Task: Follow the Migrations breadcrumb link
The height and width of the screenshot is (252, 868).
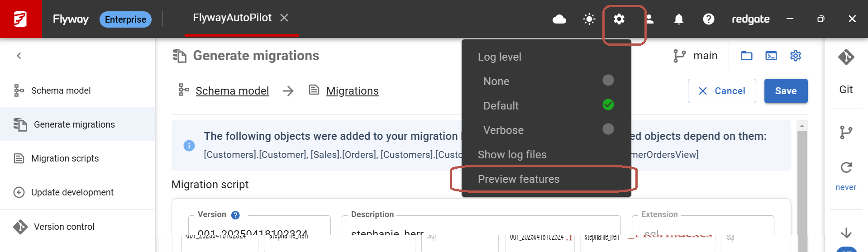Action: point(352,91)
